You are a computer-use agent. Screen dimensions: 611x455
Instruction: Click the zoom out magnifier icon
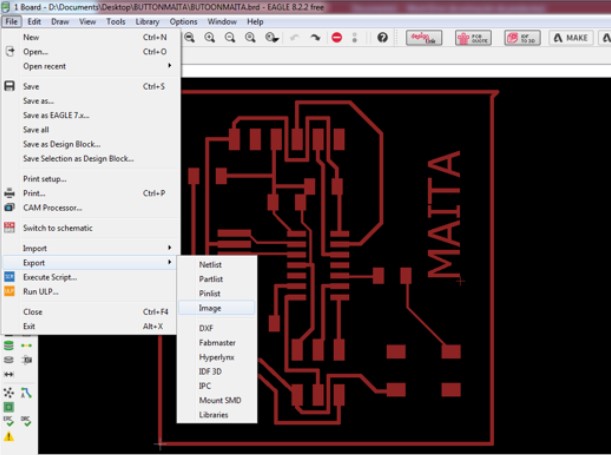pyautogui.click(x=189, y=37)
